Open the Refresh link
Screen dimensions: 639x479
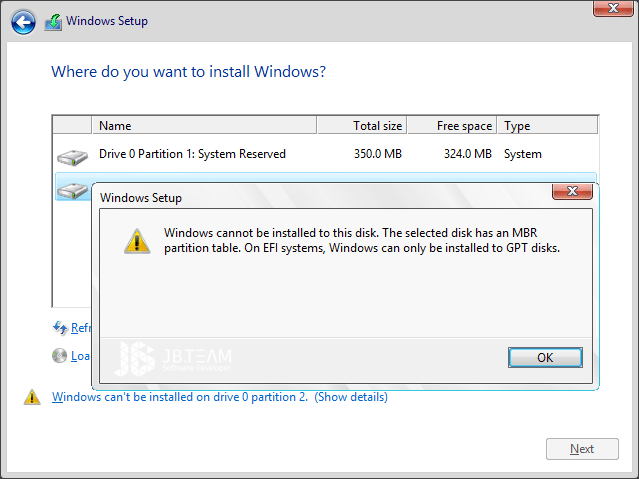(x=81, y=328)
